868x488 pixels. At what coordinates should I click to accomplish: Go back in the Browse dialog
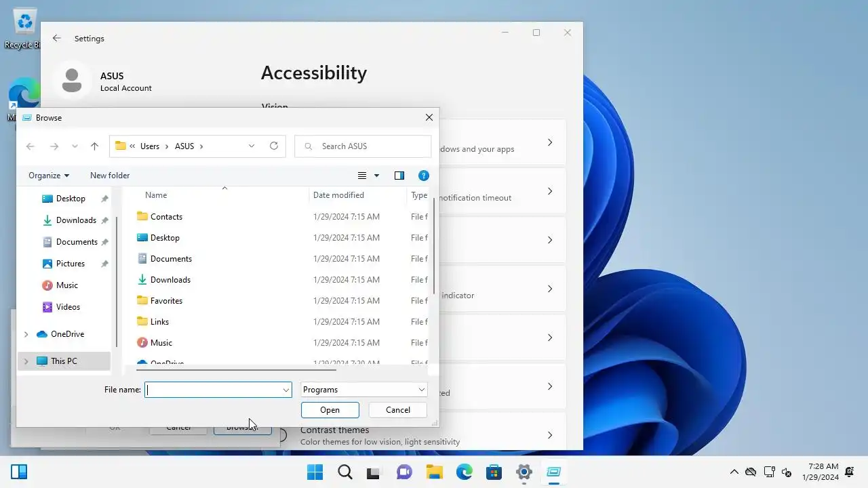point(30,146)
